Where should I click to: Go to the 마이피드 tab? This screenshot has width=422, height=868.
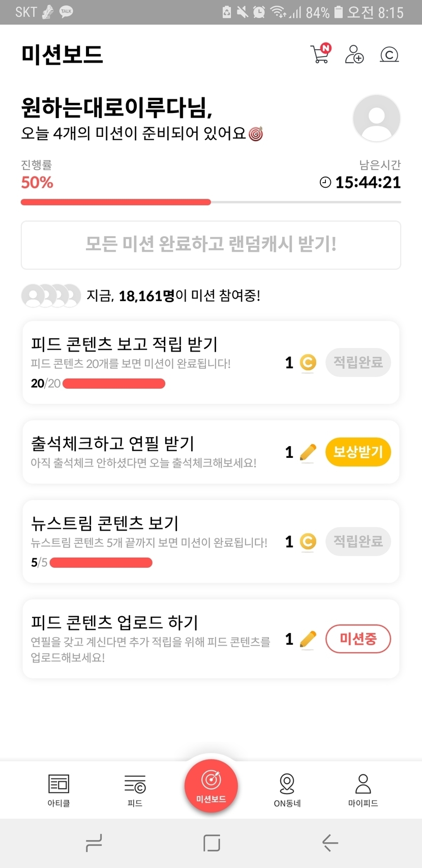click(363, 790)
